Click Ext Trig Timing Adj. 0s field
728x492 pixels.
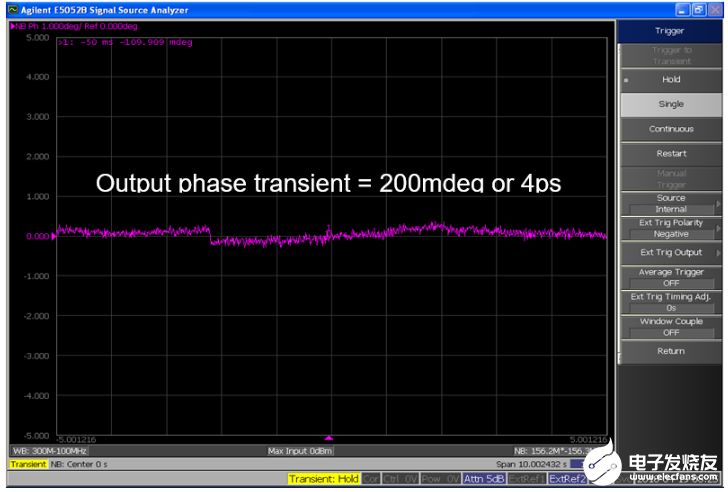(671, 302)
